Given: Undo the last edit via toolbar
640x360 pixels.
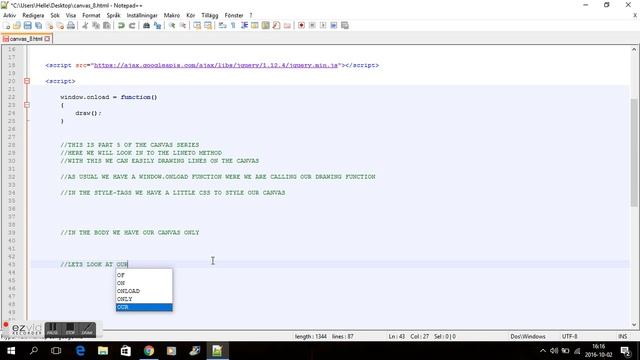Looking at the screenshot, I should 121,25.
